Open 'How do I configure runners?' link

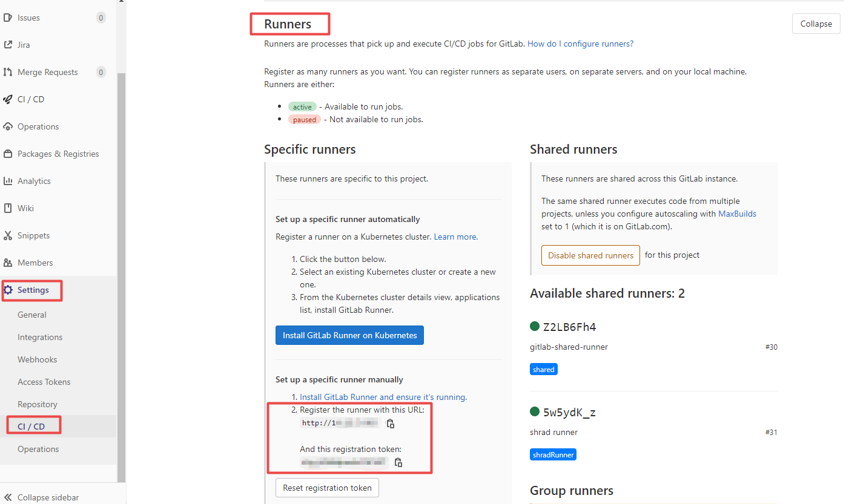pyautogui.click(x=580, y=44)
